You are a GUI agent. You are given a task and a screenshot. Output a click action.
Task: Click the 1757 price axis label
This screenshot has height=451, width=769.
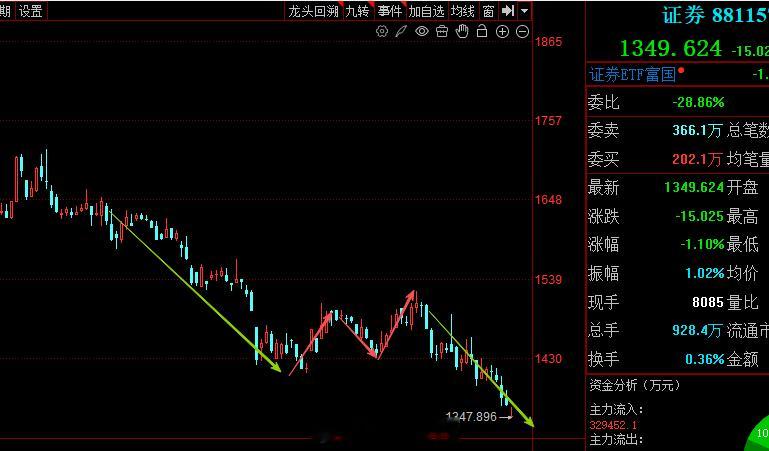coord(548,121)
